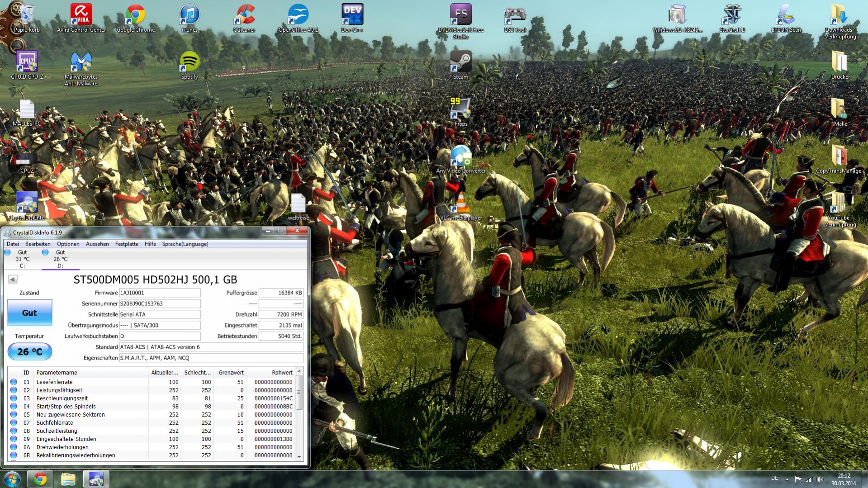Image resolution: width=868 pixels, height=488 pixels.
Task: Click the S.M.A.R.T. list scrollbar thumb
Action: (299, 392)
